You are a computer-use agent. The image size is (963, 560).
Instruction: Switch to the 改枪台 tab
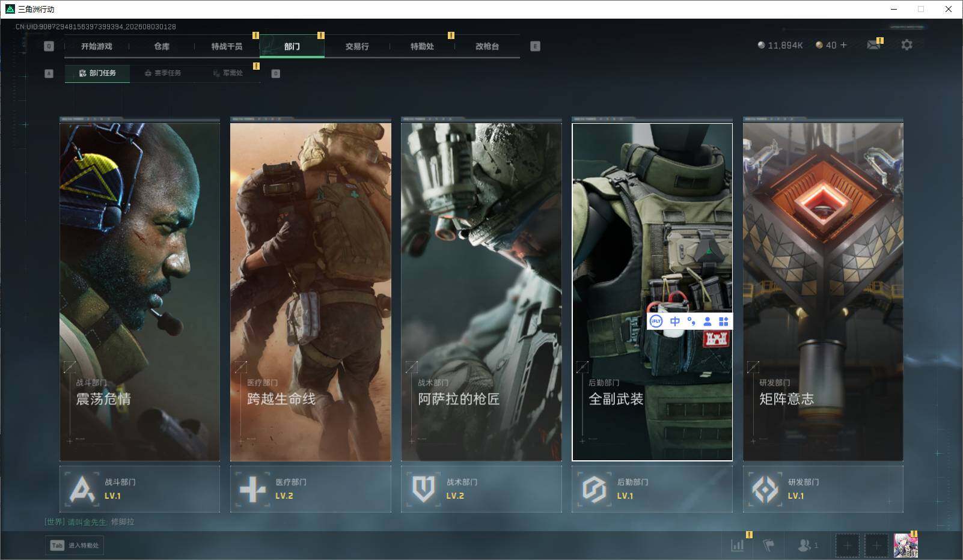tap(487, 46)
